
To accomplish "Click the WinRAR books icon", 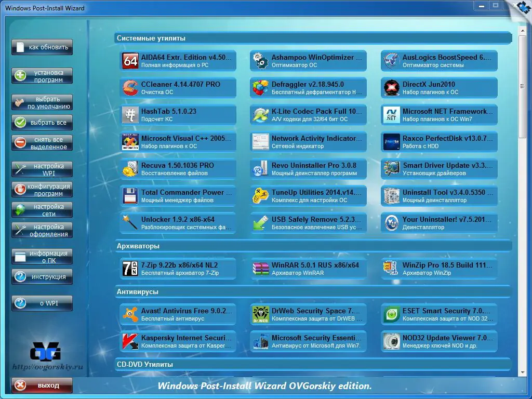I will point(261,269).
